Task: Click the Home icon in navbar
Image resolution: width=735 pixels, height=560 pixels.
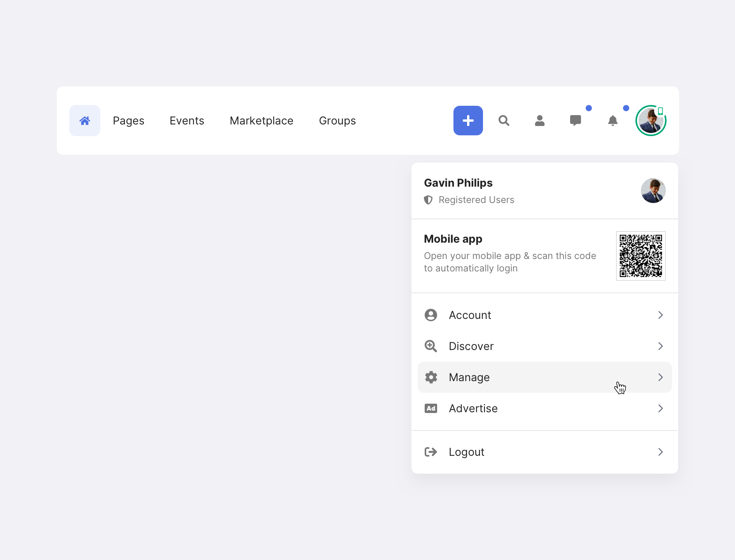Action: (85, 121)
